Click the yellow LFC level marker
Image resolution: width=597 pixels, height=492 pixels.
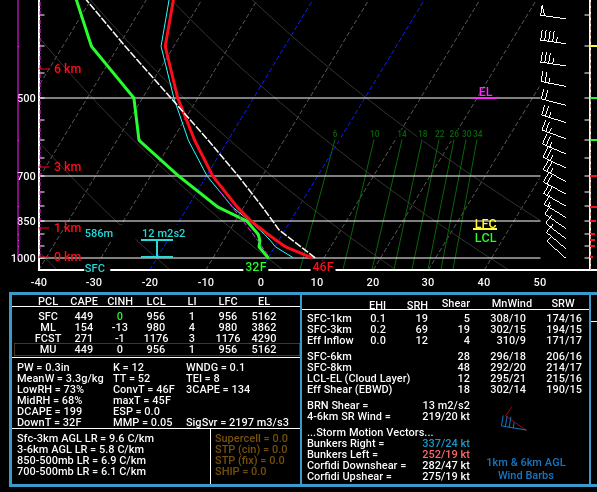tap(485, 224)
